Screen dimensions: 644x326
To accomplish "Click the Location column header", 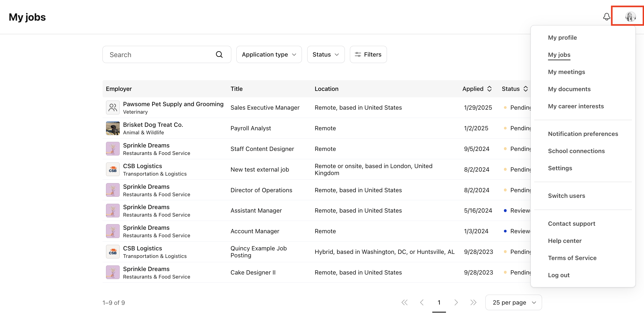I will [327, 89].
